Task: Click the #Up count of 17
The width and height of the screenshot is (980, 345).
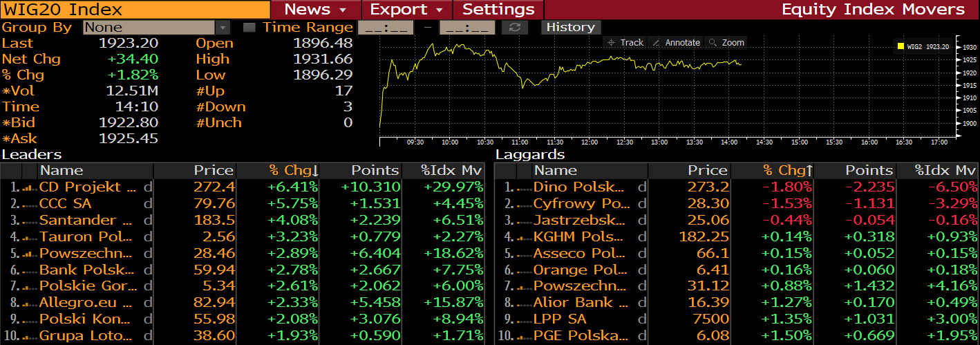Action: coord(344,91)
